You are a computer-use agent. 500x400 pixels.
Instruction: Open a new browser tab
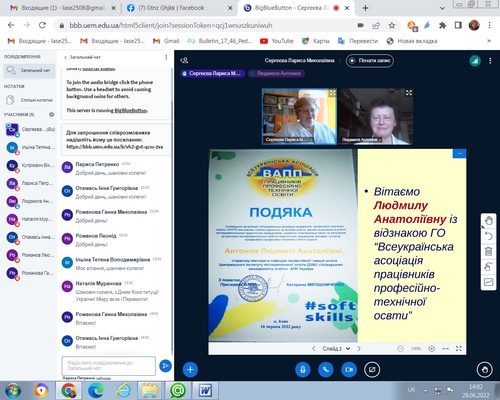click(x=365, y=8)
